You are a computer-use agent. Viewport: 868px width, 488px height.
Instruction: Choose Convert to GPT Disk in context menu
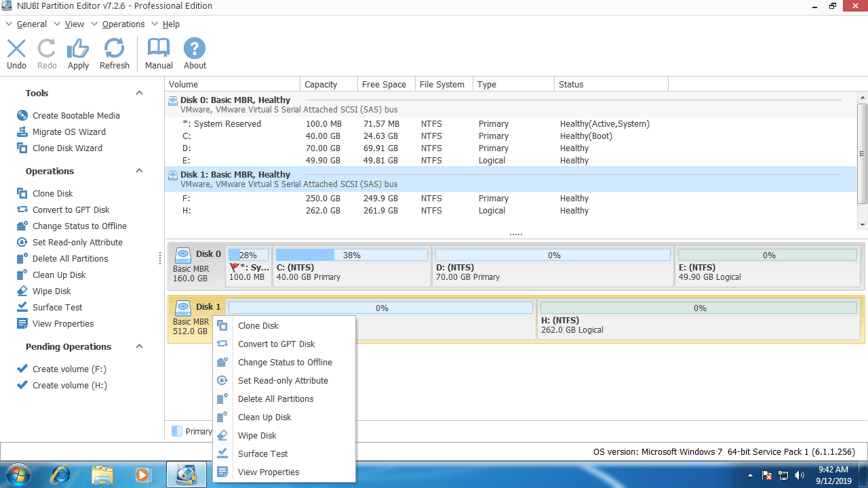(x=276, y=344)
